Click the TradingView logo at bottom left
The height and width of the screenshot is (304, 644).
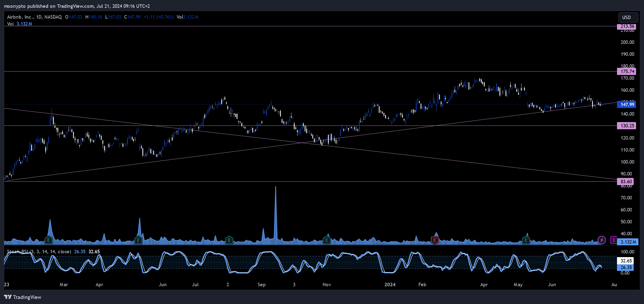click(23, 297)
